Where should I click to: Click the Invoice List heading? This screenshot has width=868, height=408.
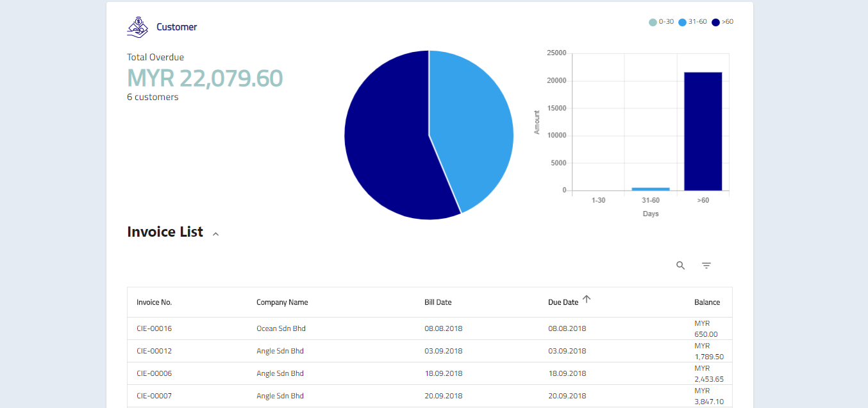tap(165, 232)
